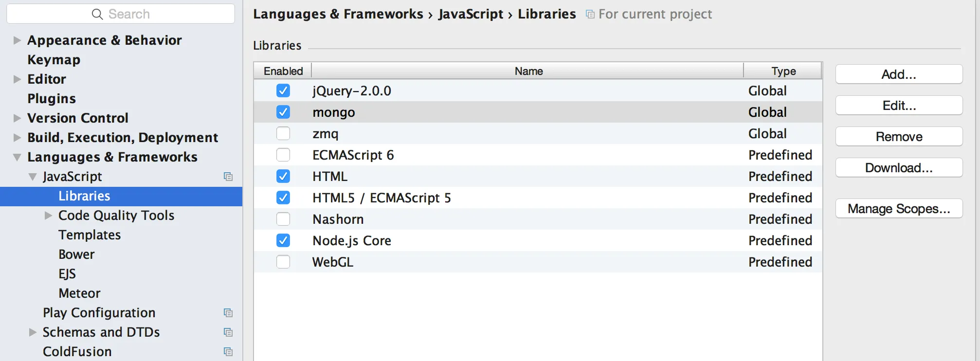Click the project-level icon beside JavaScript
The height and width of the screenshot is (361, 980).
click(x=228, y=177)
